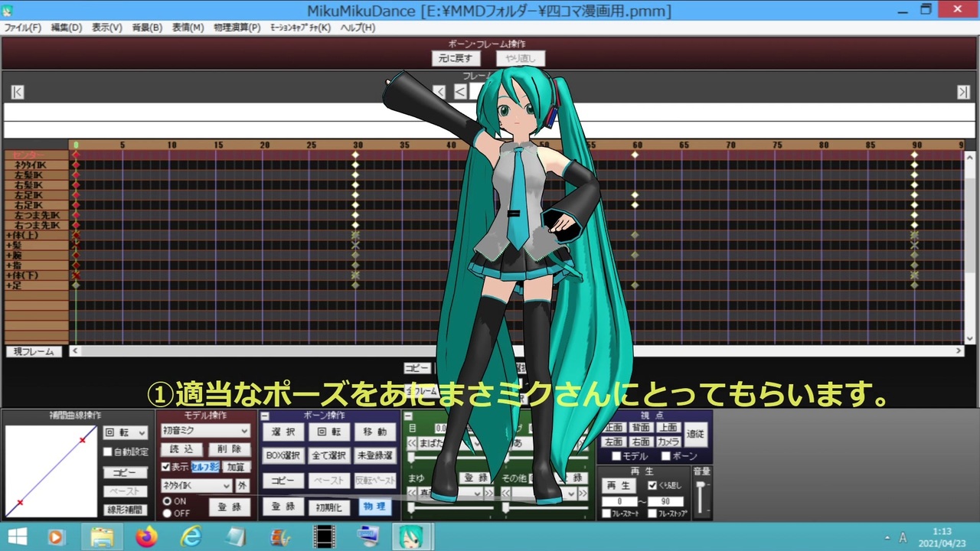
Task: Open the 初音ミク model dropdown
Action: tap(205, 431)
